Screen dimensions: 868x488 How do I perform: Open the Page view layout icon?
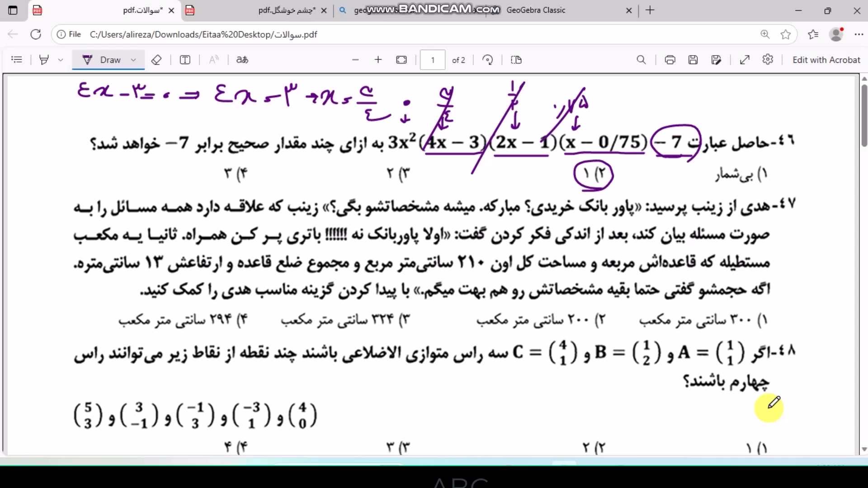516,60
